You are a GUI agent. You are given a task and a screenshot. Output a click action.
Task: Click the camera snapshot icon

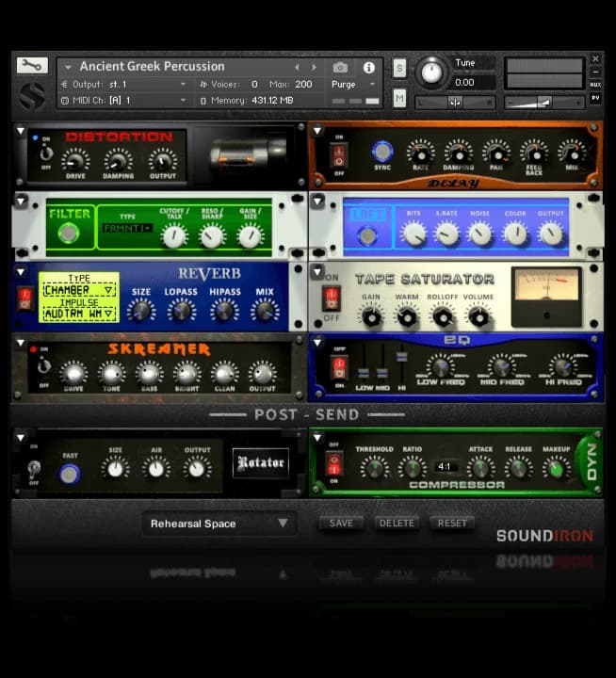tap(340, 67)
